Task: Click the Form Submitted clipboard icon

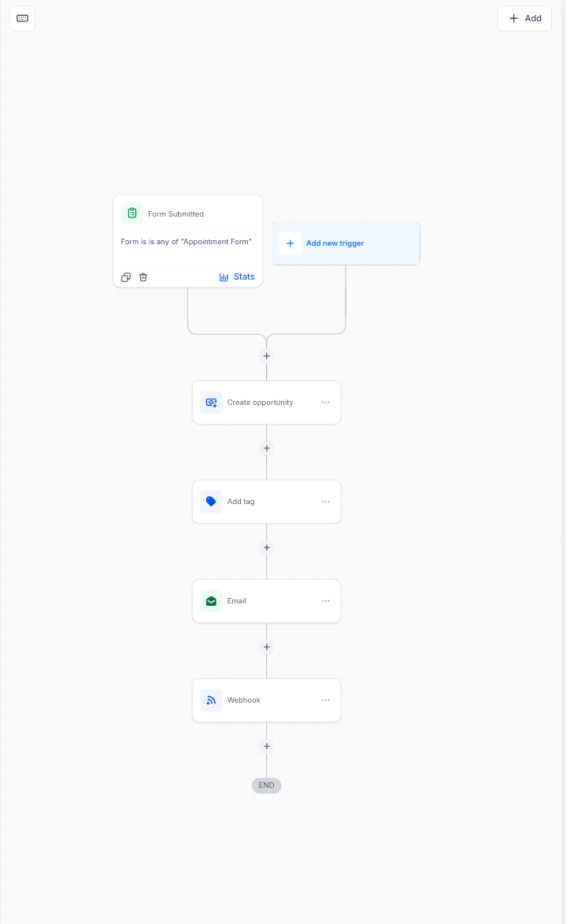Action: pyautogui.click(x=132, y=213)
